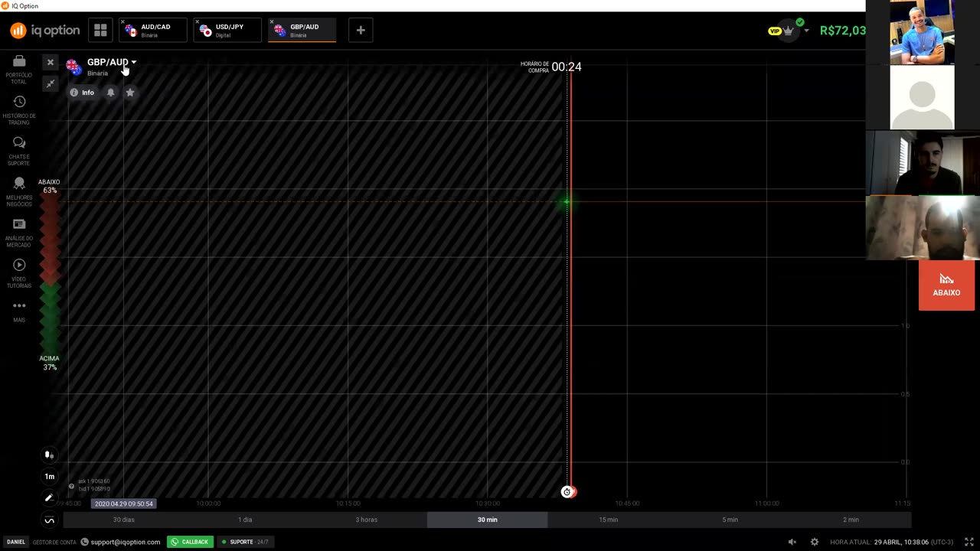Click the R$72,03 balance amount
Viewport: 980px width, 551px height.
coord(842,31)
